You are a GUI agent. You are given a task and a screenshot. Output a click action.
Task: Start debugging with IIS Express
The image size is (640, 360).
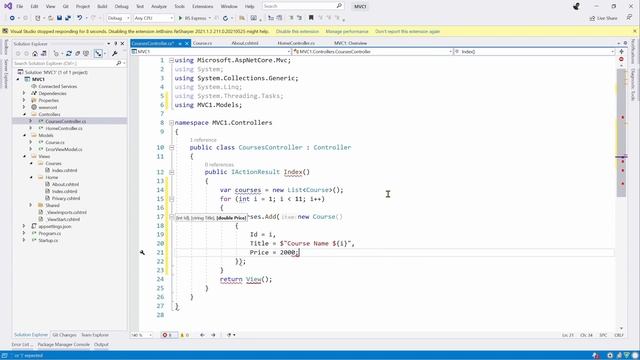coord(193,18)
